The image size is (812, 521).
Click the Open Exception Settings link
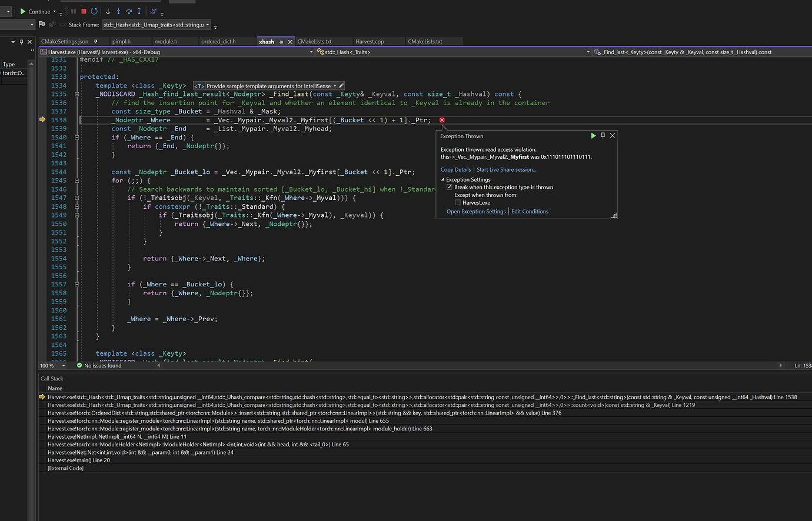(476, 211)
